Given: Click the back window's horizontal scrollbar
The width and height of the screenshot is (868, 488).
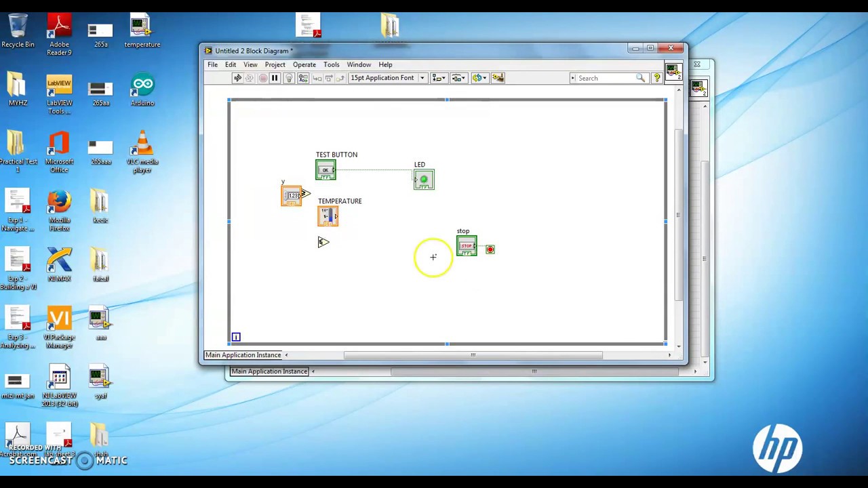Looking at the screenshot, I should click(x=534, y=371).
